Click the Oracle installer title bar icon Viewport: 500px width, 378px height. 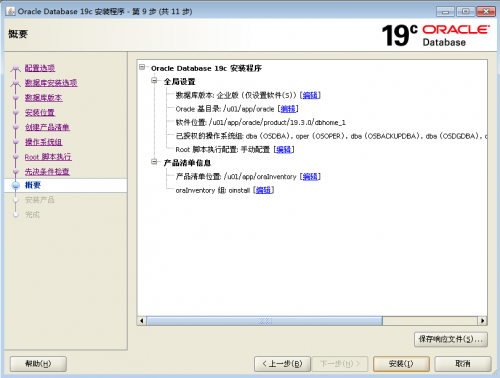pyautogui.click(x=10, y=11)
